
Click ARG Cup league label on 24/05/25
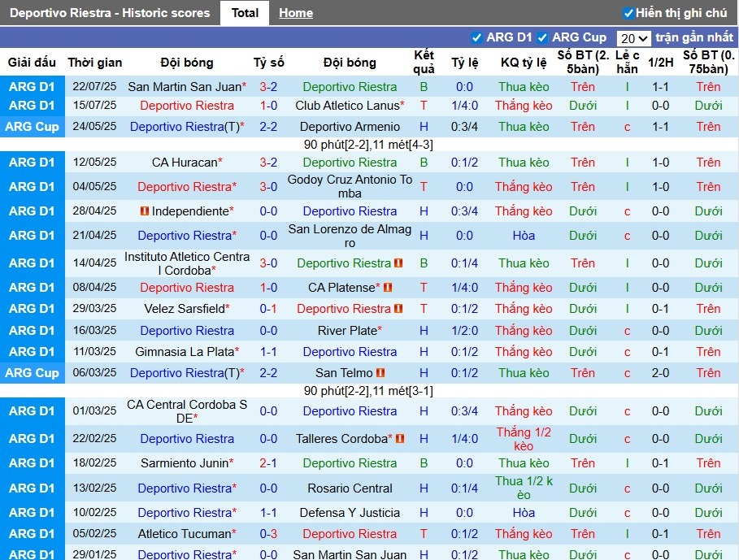[x=32, y=127]
